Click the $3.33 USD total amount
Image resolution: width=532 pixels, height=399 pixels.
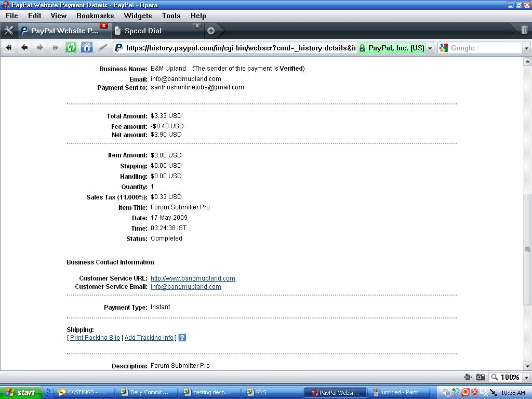click(x=166, y=116)
